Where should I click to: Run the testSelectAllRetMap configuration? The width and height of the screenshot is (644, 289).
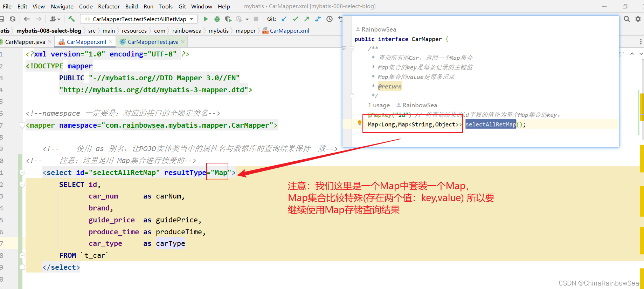206,19
